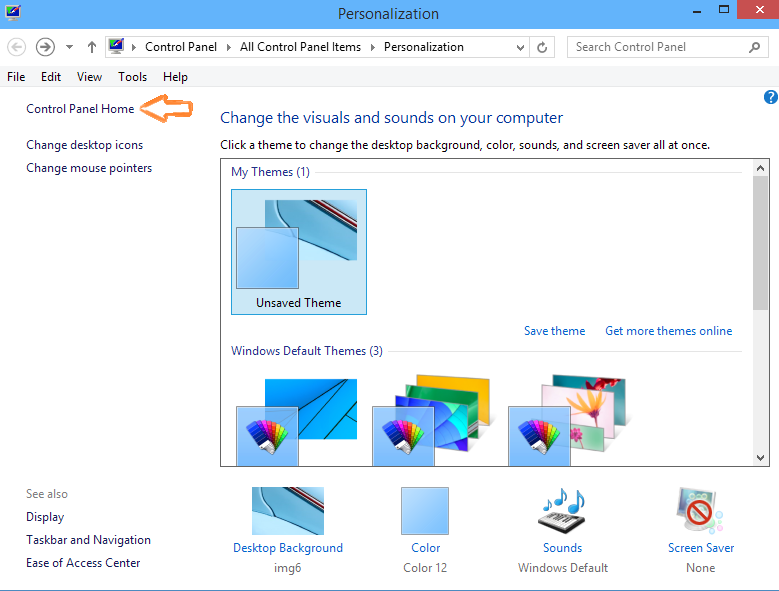The width and height of the screenshot is (779, 591).
Task: Open Taskbar and Navigation link
Action: click(x=88, y=540)
